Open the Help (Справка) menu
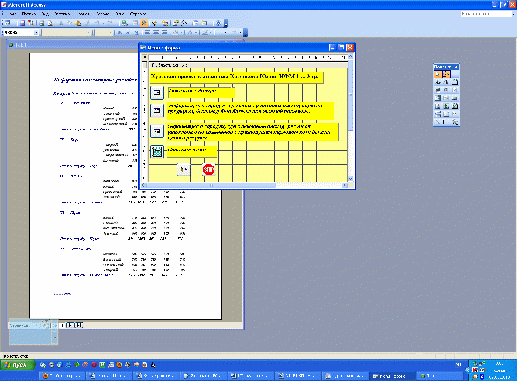The height and width of the screenshot is (382, 518). (138, 14)
